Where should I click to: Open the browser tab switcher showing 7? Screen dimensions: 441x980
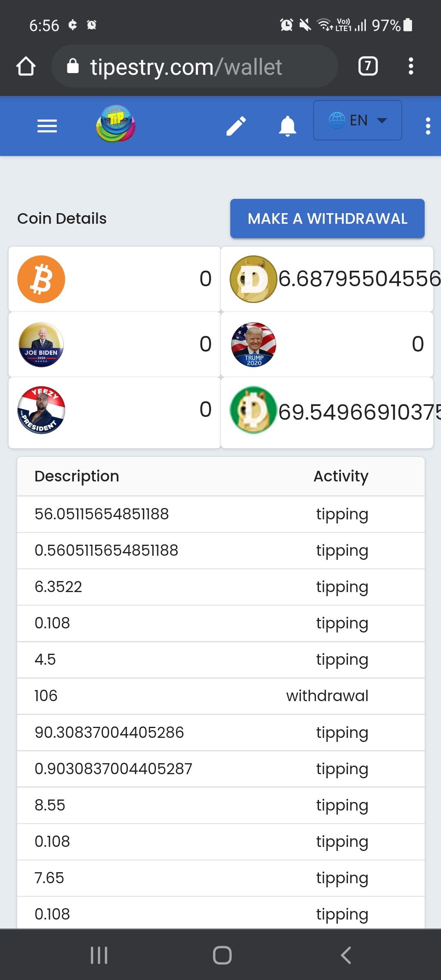[368, 66]
